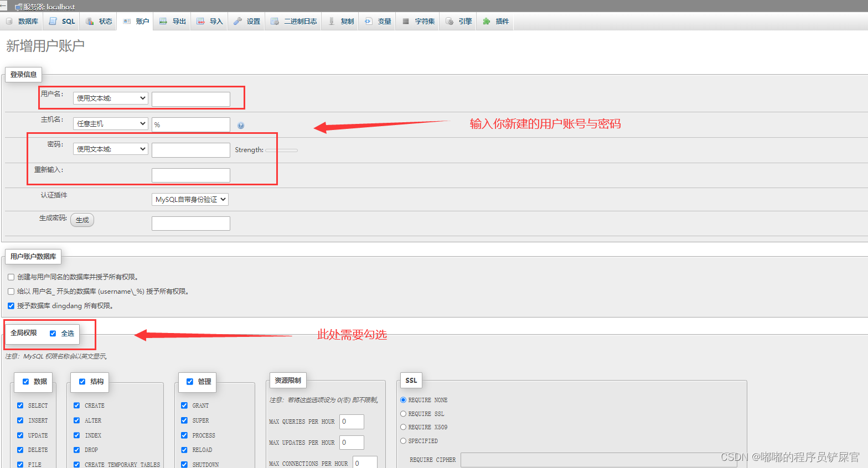Screen dimensions: 868x468
Task: Uncheck the SUPER privilege
Action: pos(184,420)
